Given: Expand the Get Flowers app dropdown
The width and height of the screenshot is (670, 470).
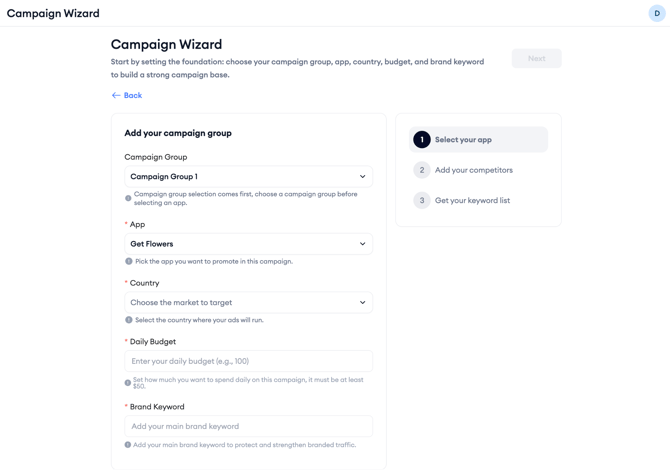Looking at the screenshot, I should click(248, 244).
